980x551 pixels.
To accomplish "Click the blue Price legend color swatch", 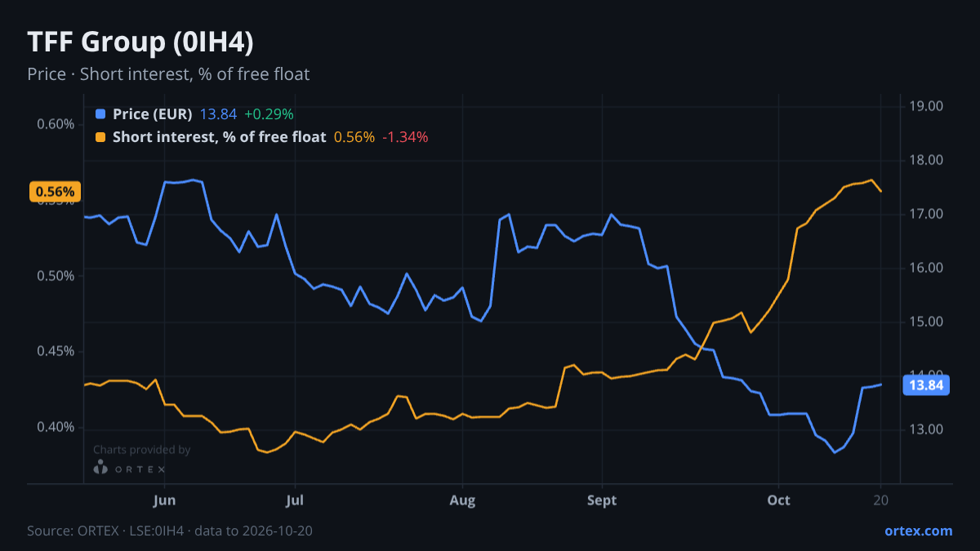I will (x=100, y=114).
